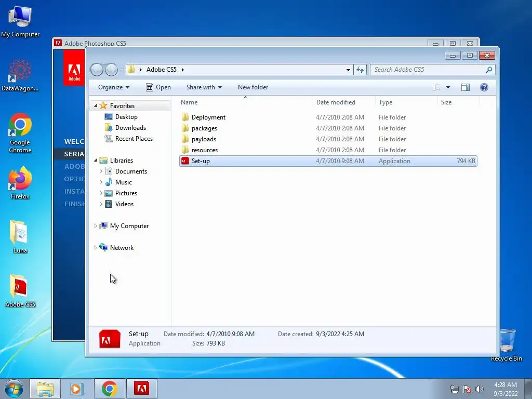
Task: Launch Firefox desktop shortcut
Action: [x=20, y=183]
